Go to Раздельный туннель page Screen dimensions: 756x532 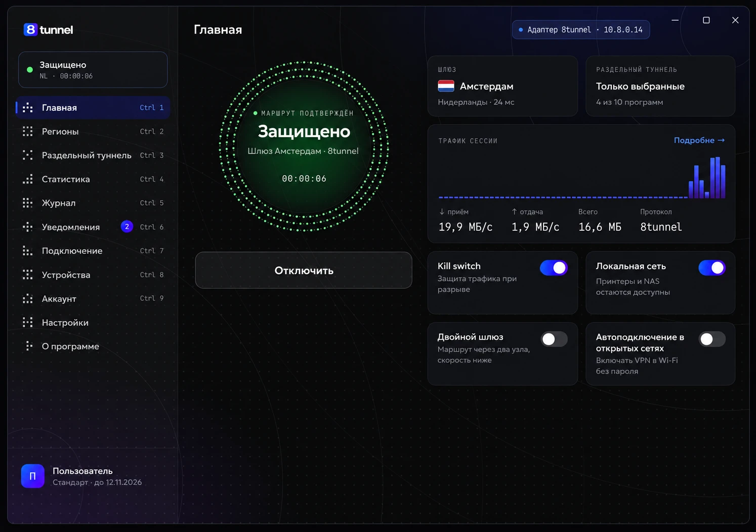[x=93, y=155]
